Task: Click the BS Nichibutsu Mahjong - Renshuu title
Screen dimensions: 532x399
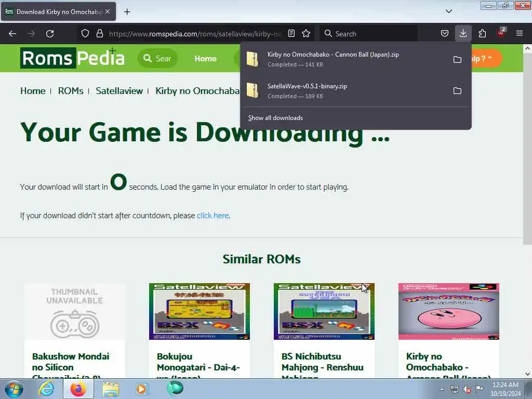Action: 322,365
